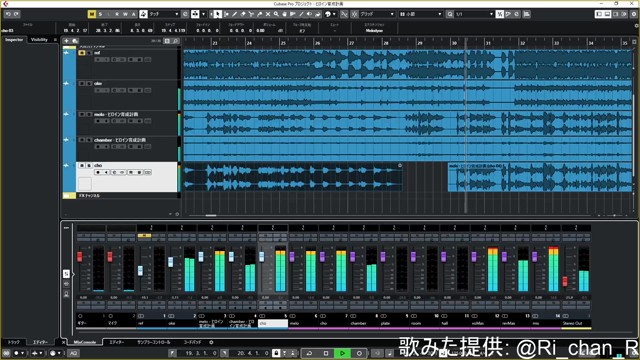
Task: Click the red guitar channel fader
Action: click(x=80, y=256)
